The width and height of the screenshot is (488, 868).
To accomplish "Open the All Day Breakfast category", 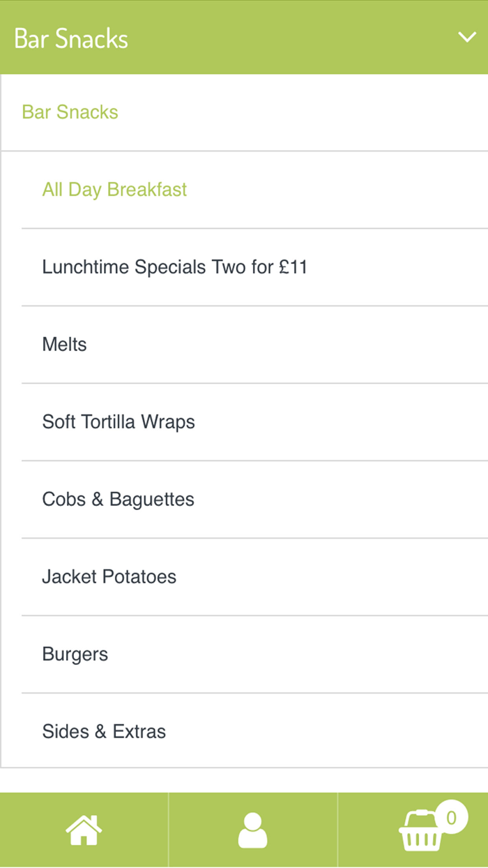I will coord(114,190).
